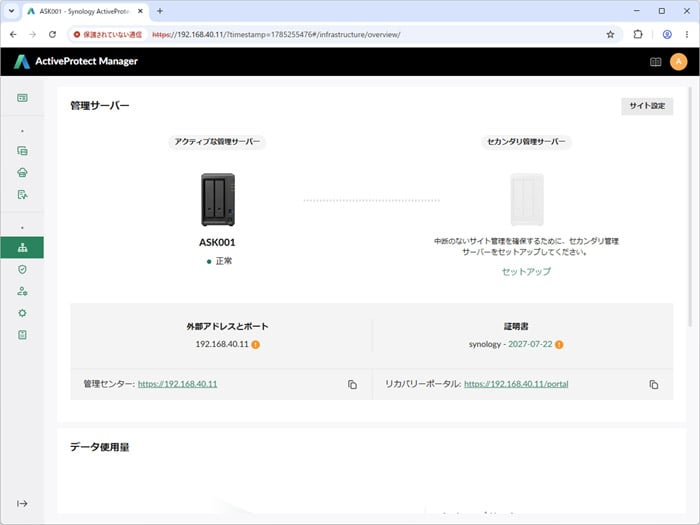Open the user management sidebar icon
Screen dimensions: 700x525
[22, 291]
